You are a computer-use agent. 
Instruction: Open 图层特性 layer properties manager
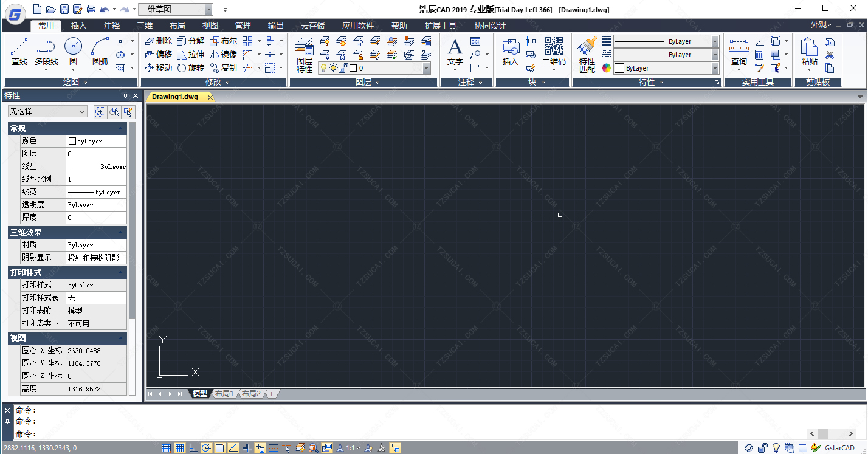click(305, 55)
